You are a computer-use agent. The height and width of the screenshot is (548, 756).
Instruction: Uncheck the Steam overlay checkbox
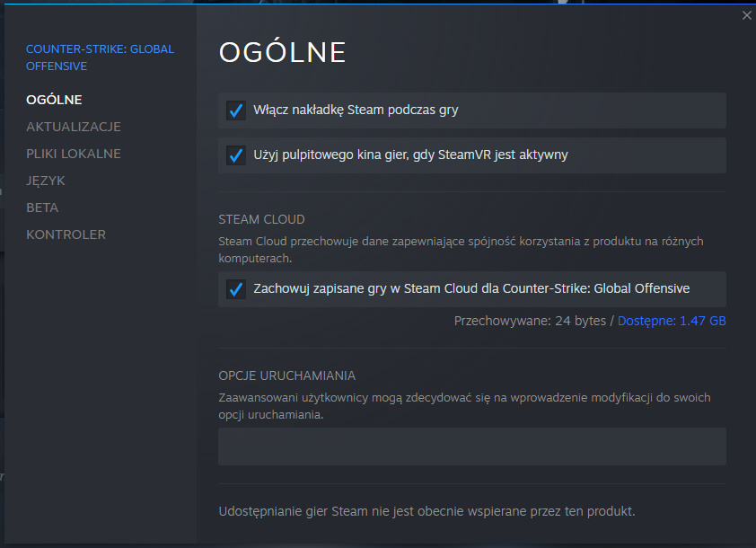click(236, 110)
